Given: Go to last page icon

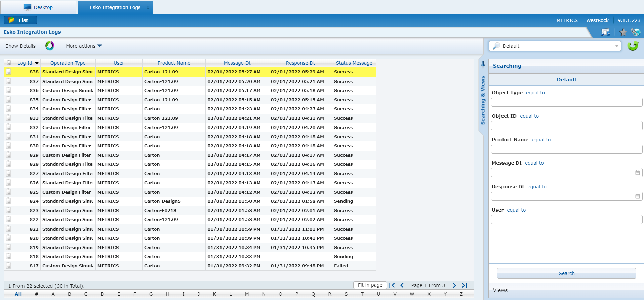Looking at the screenshot, I should (465, 285).
